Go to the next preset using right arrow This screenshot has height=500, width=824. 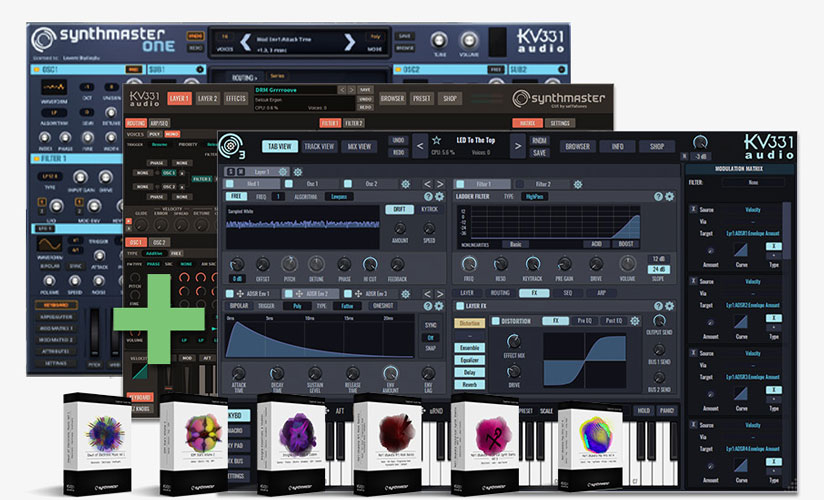click(518, 146)
